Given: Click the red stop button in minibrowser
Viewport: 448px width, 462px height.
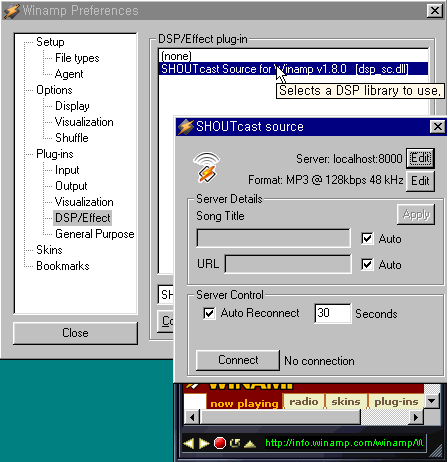Looking at the screenshot, I should click(220, 443).
